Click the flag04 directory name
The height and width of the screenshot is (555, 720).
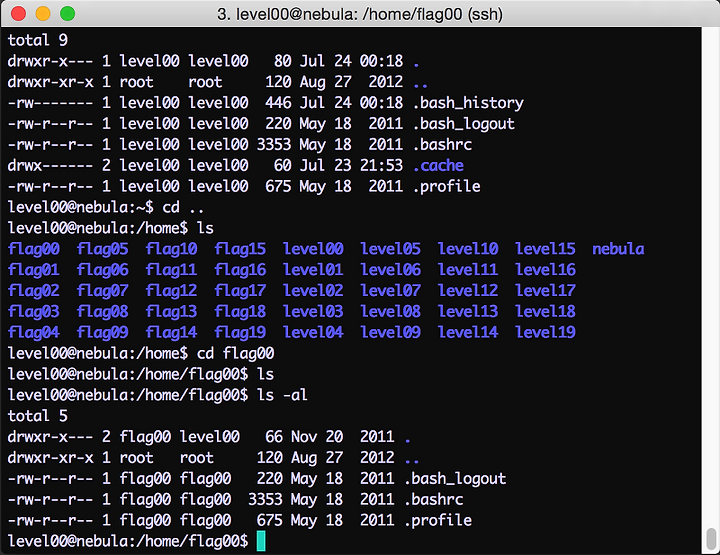point(34,332)
